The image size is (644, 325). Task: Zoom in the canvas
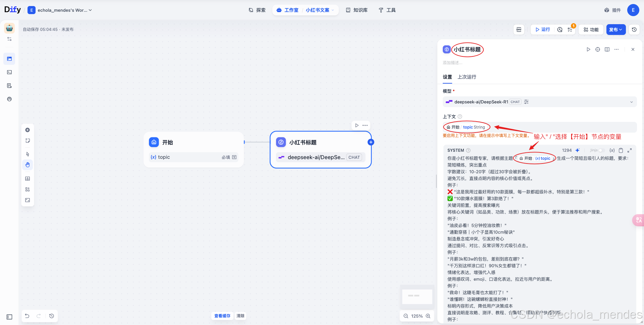click(428, 316)
